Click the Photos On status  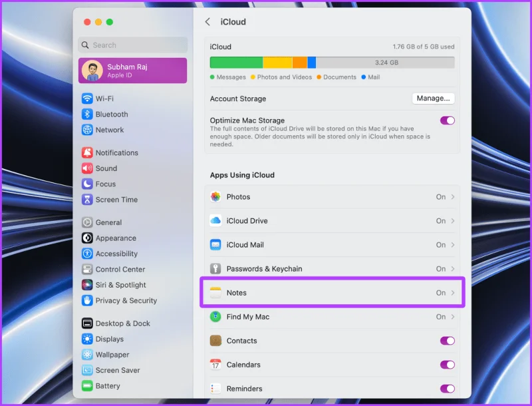pyautogui.click(x=441, y=197)
